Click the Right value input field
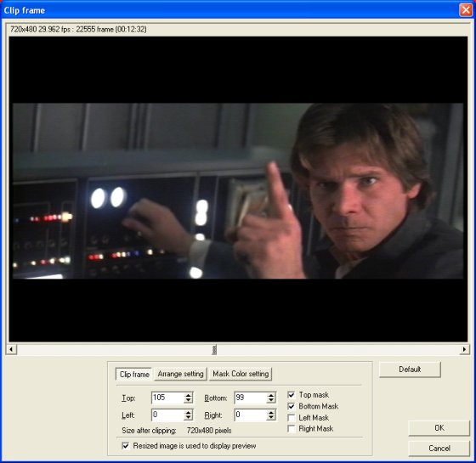 point(251,415)
